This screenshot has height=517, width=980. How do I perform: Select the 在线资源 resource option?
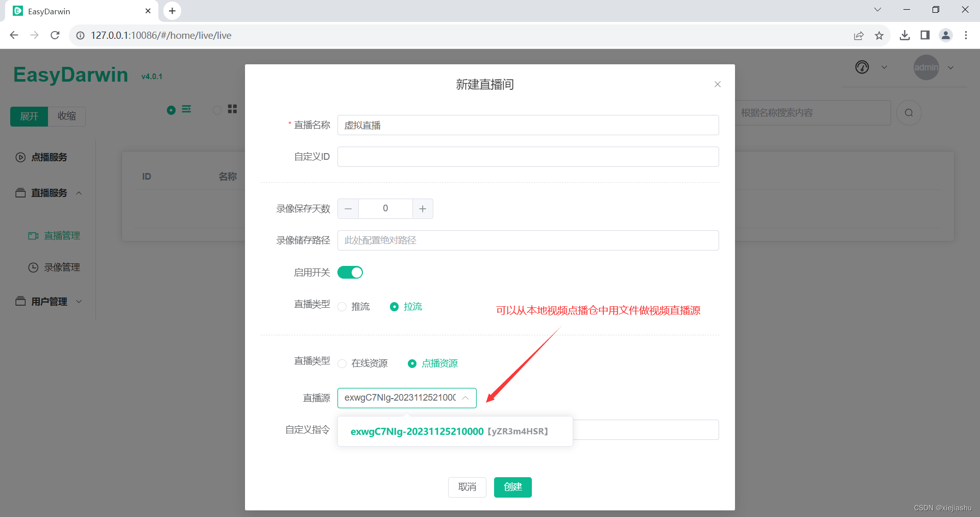(342, 363)
